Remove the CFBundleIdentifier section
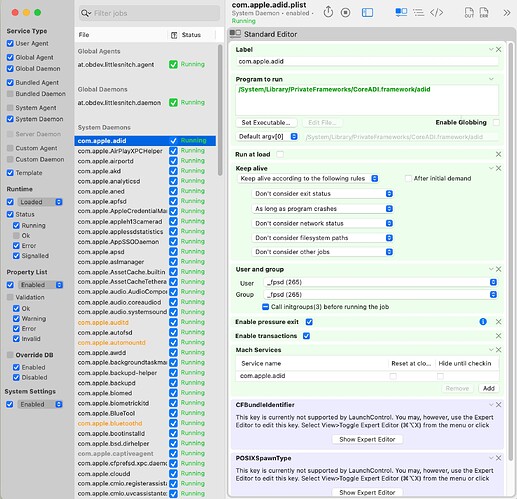 (498, 405)
